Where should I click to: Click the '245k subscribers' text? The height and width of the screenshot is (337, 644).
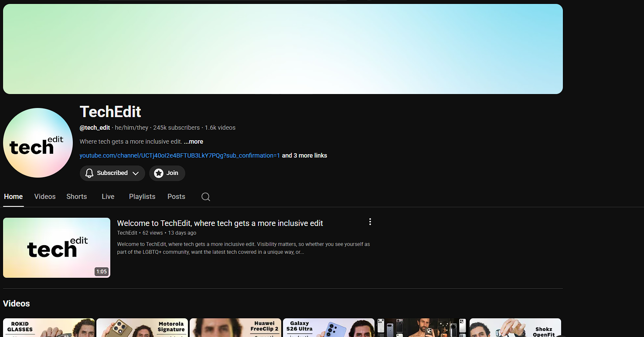coord(176,128)
